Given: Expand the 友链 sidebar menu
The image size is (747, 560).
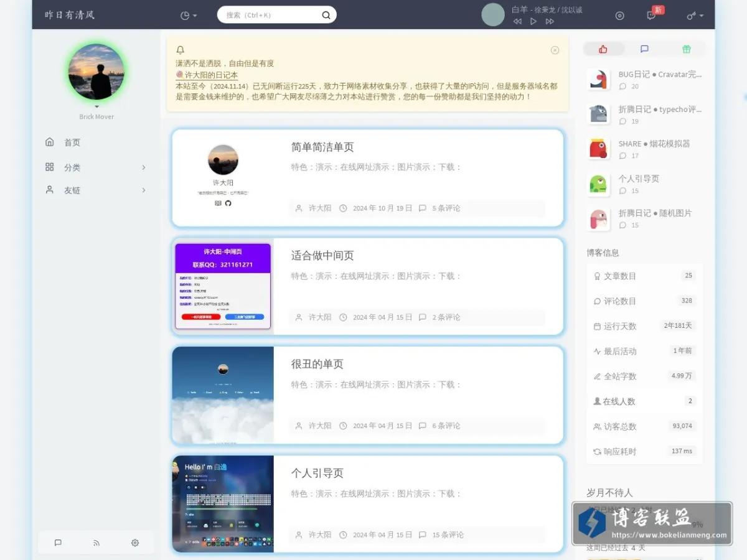Looking at the screenshot, I should 96,190.
